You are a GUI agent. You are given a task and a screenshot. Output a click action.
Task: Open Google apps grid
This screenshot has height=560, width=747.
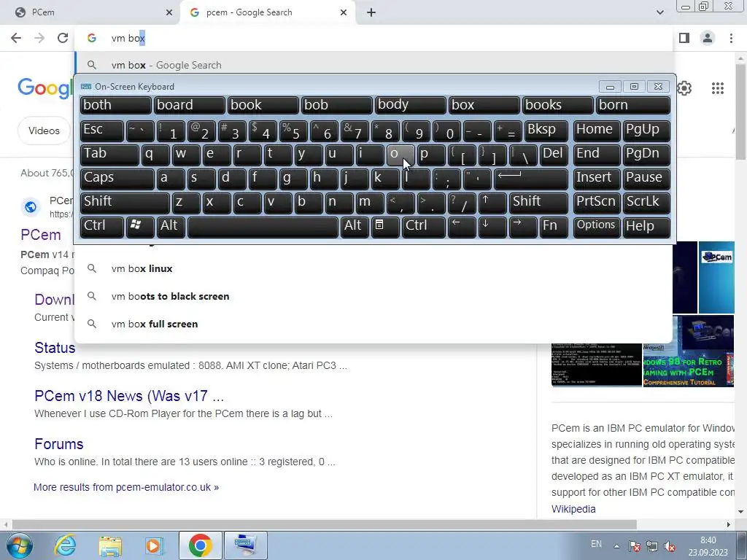click(718, 88)
